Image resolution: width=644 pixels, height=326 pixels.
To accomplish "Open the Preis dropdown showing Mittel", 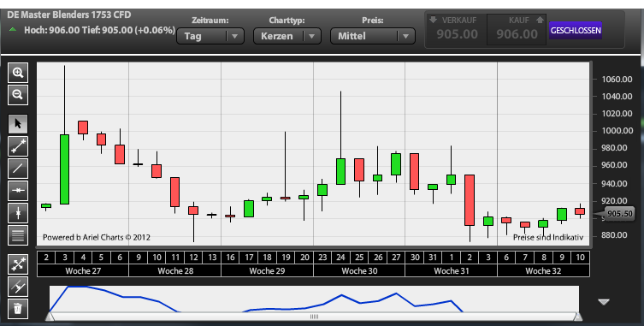I will click(373, 36).
